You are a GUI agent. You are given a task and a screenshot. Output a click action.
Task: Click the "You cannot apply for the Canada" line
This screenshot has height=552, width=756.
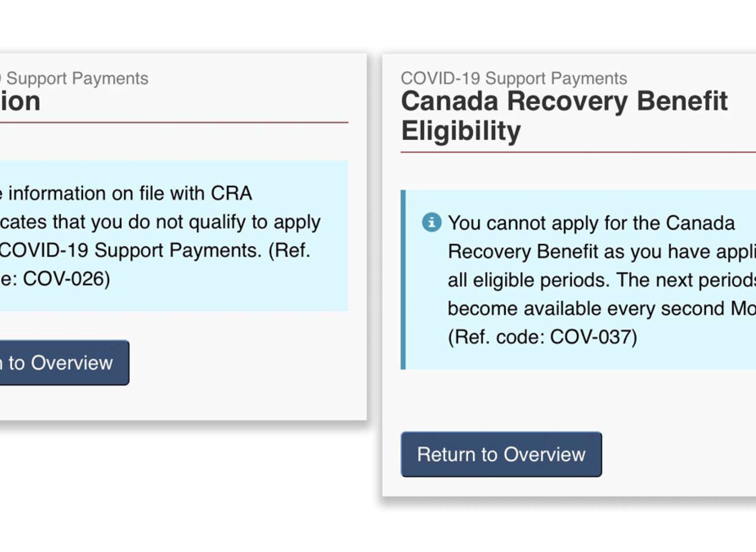point(591,223)
